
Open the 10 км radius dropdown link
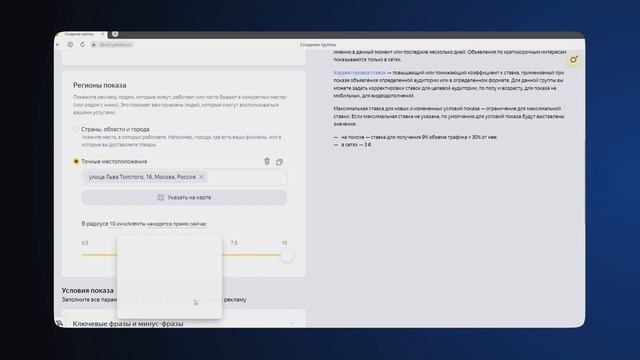(x=116, y=224)
